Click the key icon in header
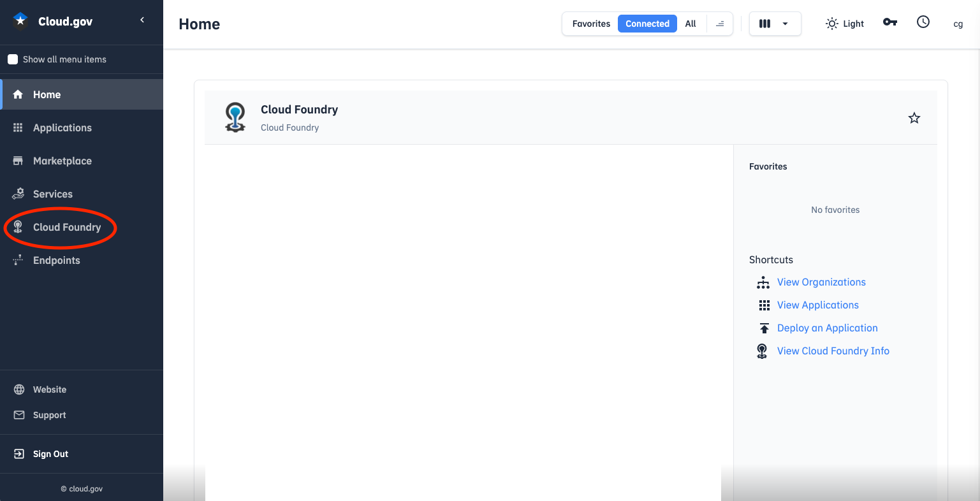The height and width of the screenshot is (501, 980). pyautogui.click(x=890, y=22)
